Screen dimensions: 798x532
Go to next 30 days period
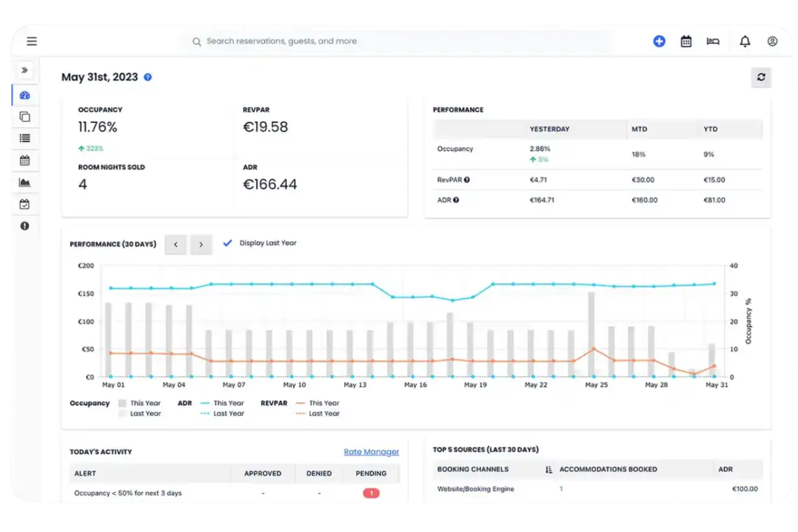[201, 245]
